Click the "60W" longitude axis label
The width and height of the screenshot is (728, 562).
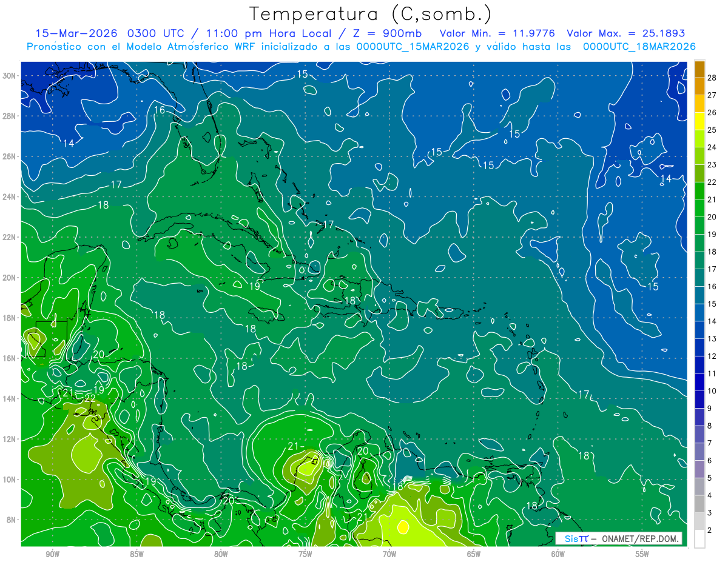[x=558, y=554]
